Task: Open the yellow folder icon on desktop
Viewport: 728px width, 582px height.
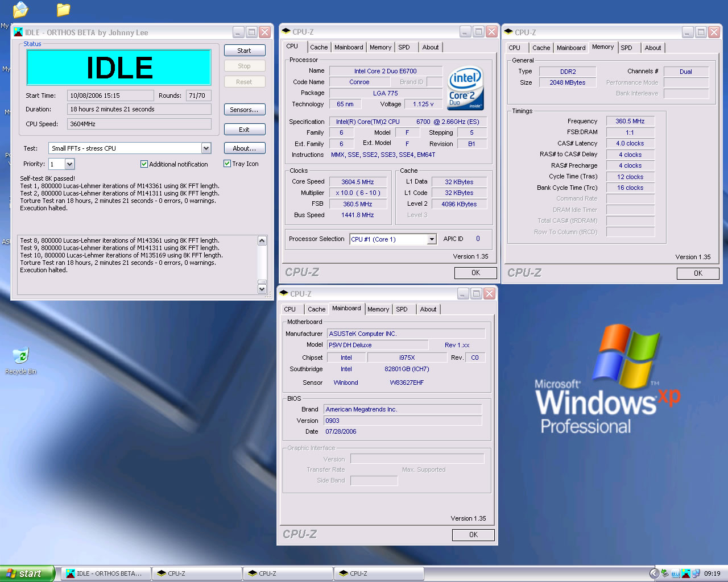Action: 63,9
